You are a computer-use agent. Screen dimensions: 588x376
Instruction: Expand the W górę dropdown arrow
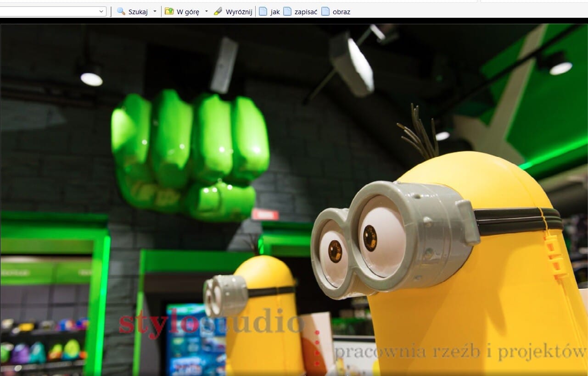tap(206, 11)
